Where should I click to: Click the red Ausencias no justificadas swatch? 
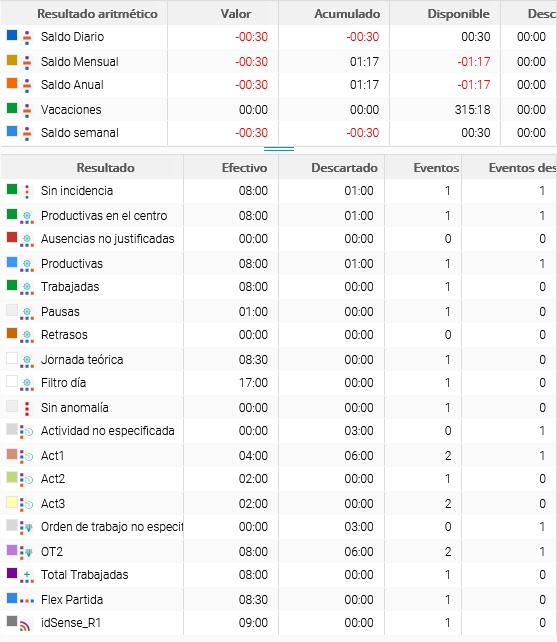(12, 237)
